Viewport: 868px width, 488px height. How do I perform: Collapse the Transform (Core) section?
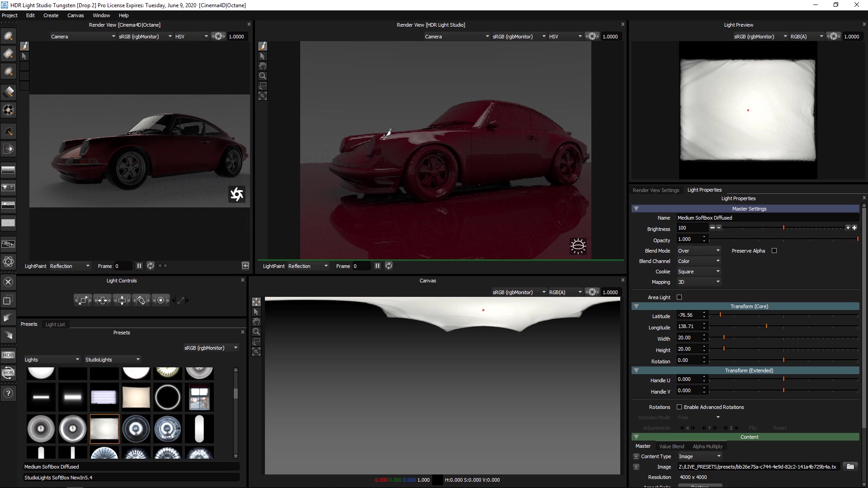[x=636, y=306]
